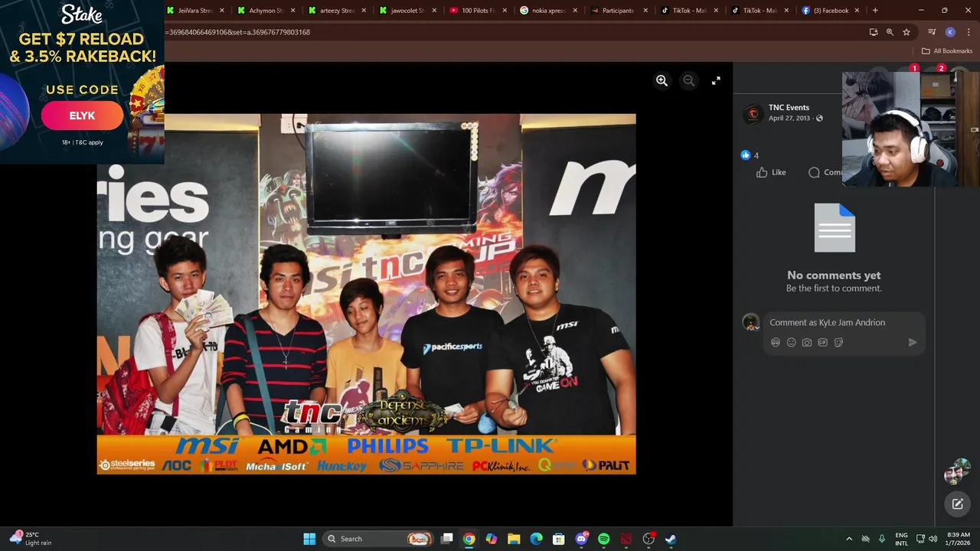Open Microsoft Store from taskbar
The image size is (980, 551).
(559, 539)
